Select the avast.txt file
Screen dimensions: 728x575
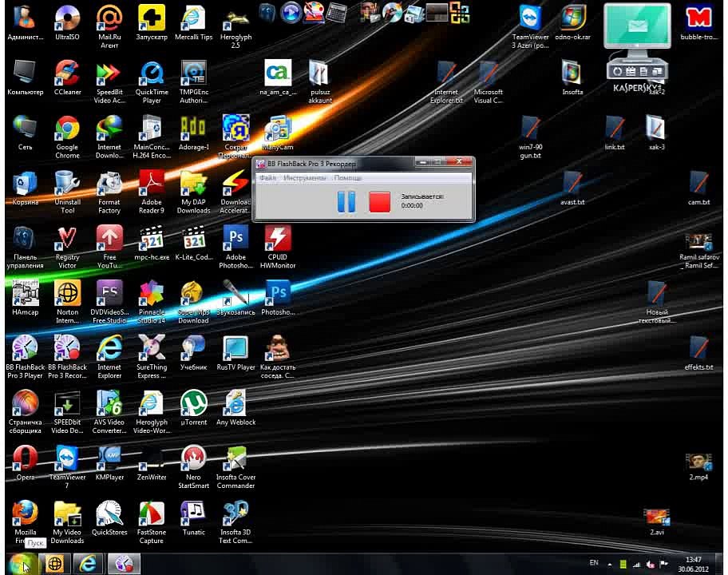572,188
